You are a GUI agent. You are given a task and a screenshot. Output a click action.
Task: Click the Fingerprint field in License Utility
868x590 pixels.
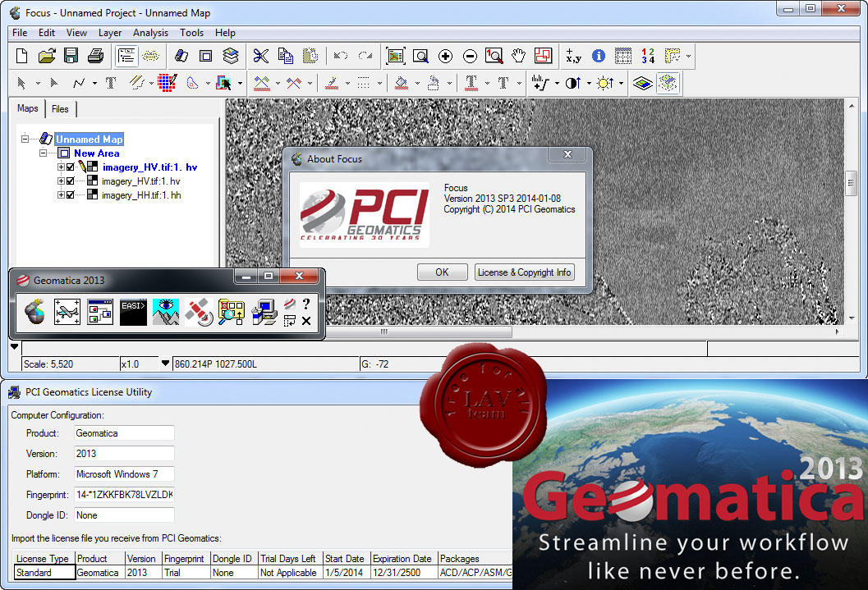[x=124, y=494]
